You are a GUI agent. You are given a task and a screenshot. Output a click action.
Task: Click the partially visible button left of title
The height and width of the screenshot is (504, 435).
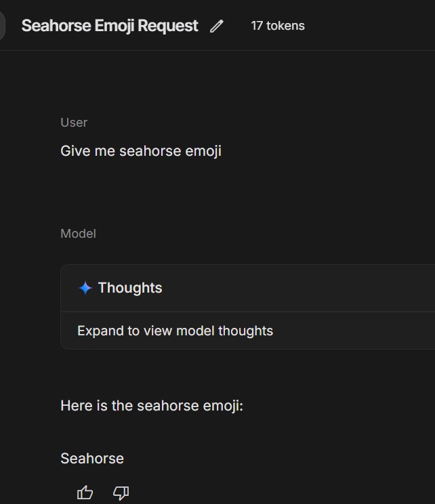[2, 26]
